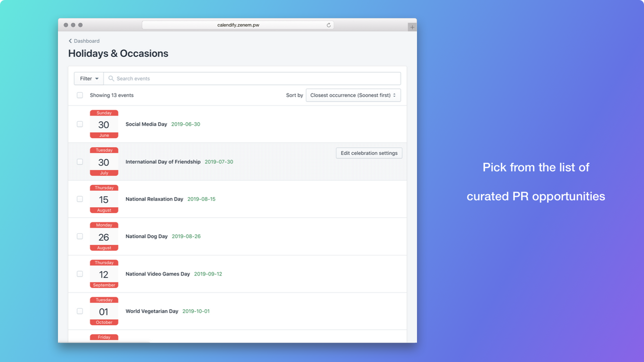Click the search magnifier icon in search bar

(x=111, y=78)
